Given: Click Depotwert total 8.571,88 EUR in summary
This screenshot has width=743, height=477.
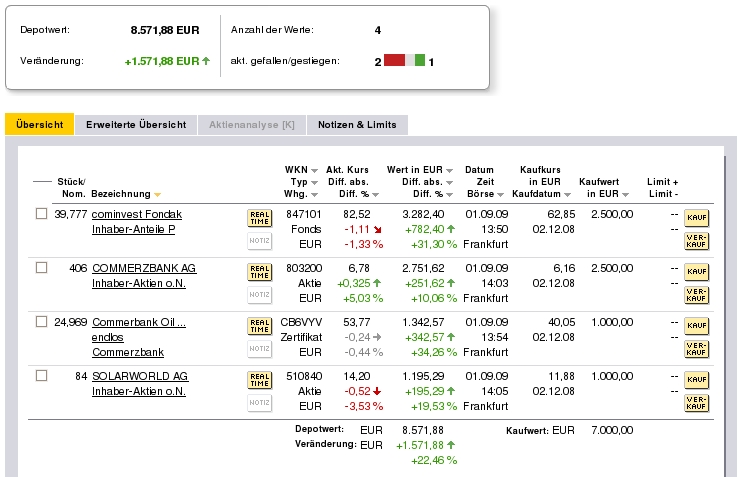Looking at the screenshot, I should tap(165, 30).
